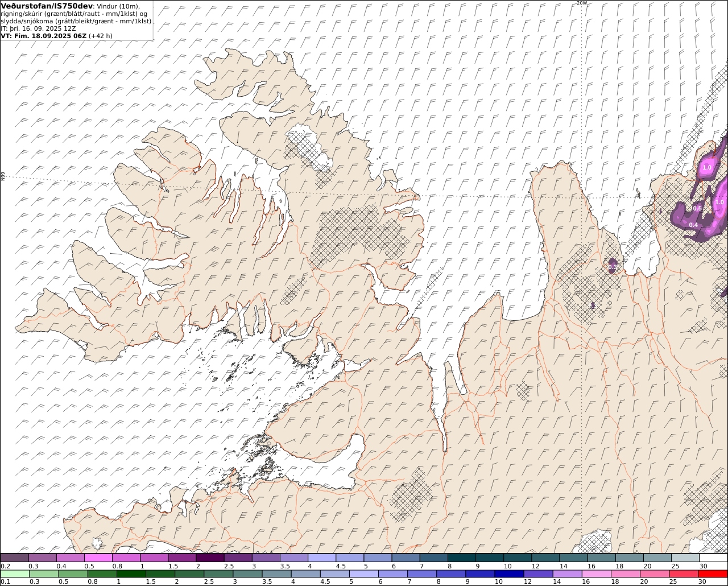Screen dimensions: 728x586
Task: Pick lower legend dark blue swatch between 10 and 12
Action: 508,573
